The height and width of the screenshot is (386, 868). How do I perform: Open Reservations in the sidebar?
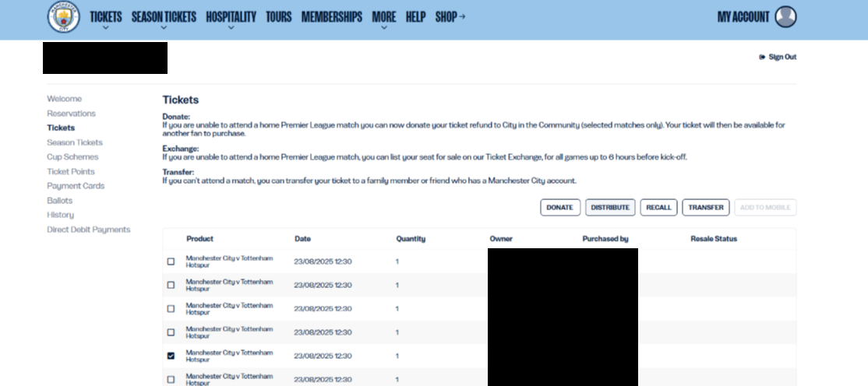(x=72, y=114)
